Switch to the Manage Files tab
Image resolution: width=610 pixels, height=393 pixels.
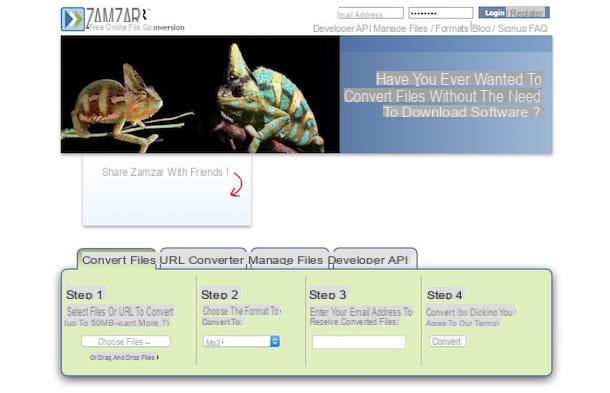[287, 260]
